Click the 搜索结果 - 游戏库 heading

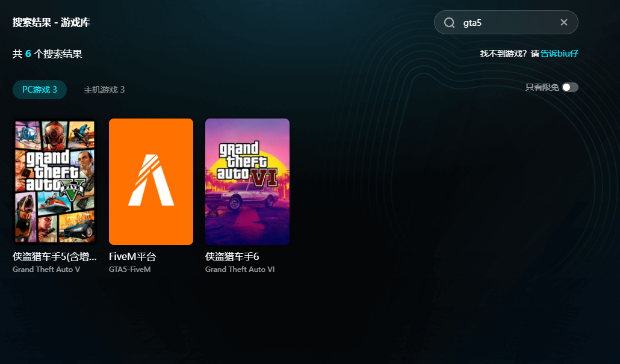point(51,22)
